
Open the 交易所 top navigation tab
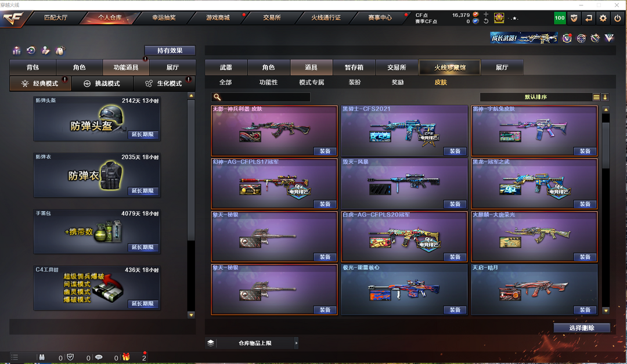(272, 17)
